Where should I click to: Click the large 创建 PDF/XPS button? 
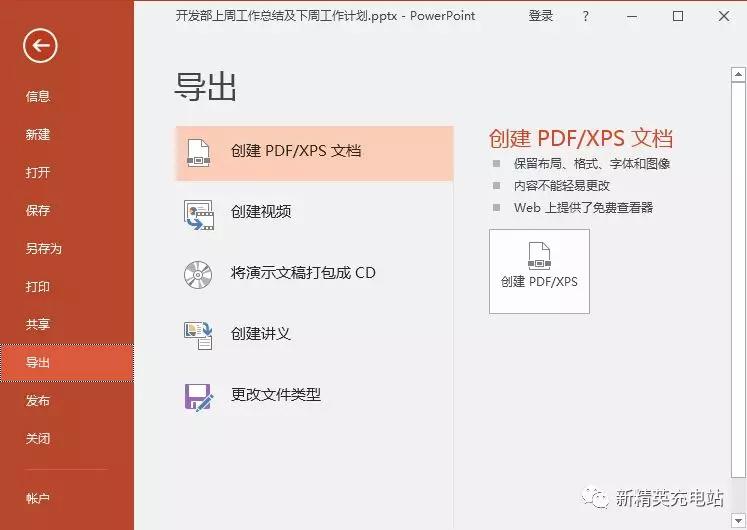point(539,271)
